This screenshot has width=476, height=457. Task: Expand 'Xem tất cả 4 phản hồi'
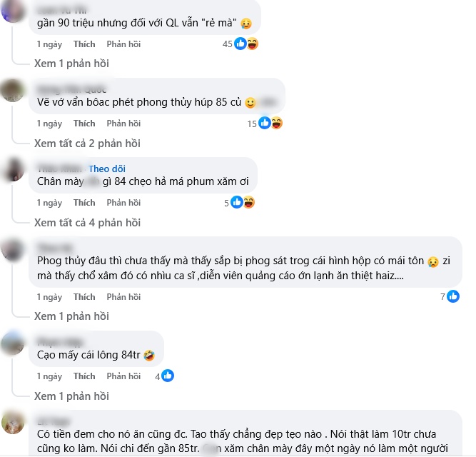point(88,223)
